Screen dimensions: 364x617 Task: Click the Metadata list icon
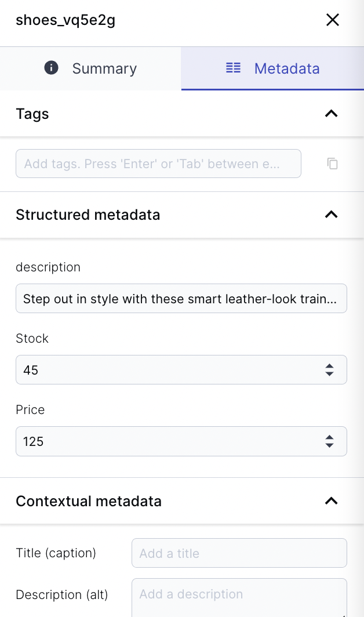(x=233, y=68)
